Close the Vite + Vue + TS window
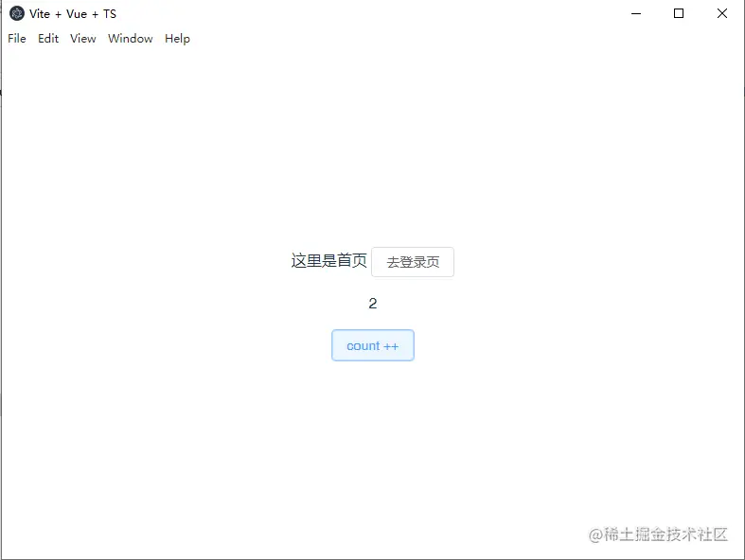 tap(722, 14)
